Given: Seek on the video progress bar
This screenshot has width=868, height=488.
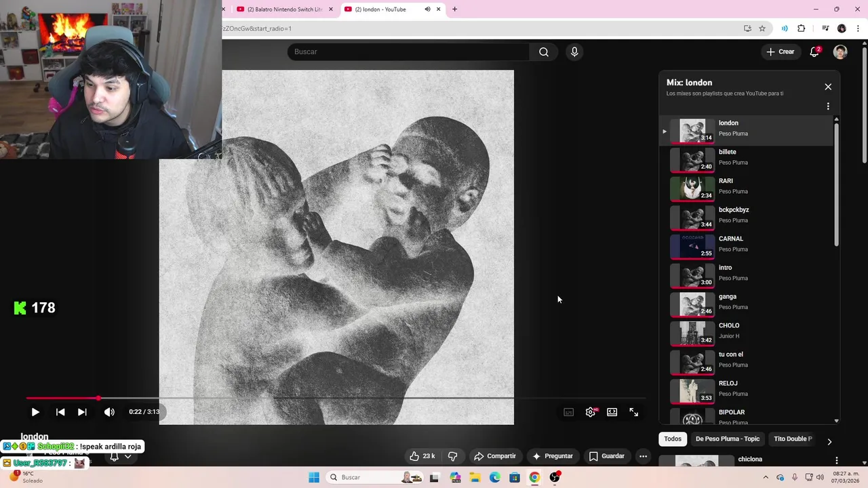Looking at the screenshot, I should [336, 398].
